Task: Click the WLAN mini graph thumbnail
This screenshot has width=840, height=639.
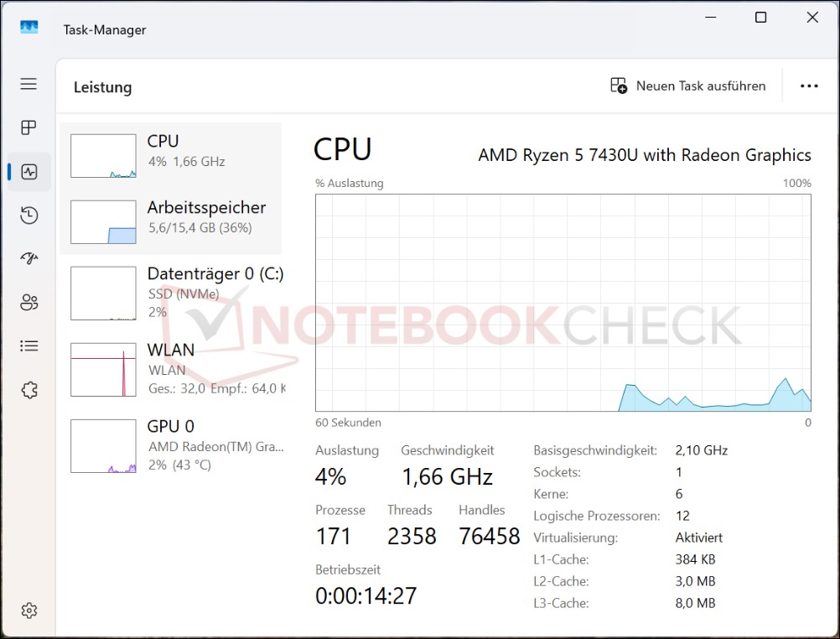Action: tap(102, 369)
